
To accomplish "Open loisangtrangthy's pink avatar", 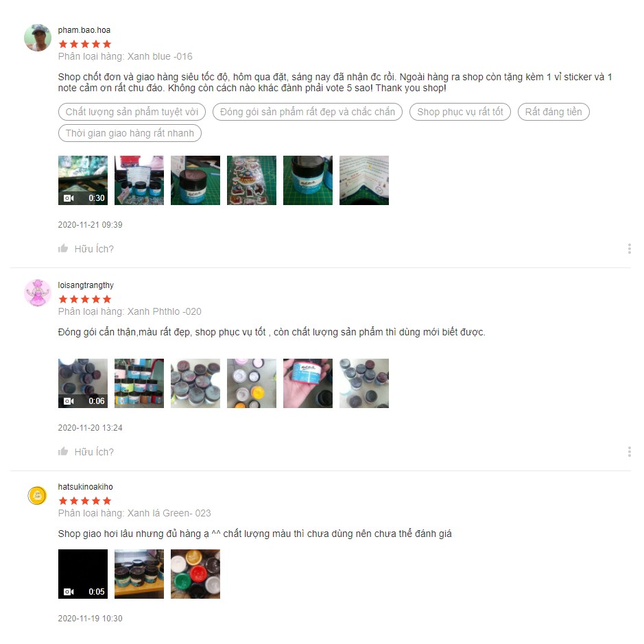I will click(38, 293).
